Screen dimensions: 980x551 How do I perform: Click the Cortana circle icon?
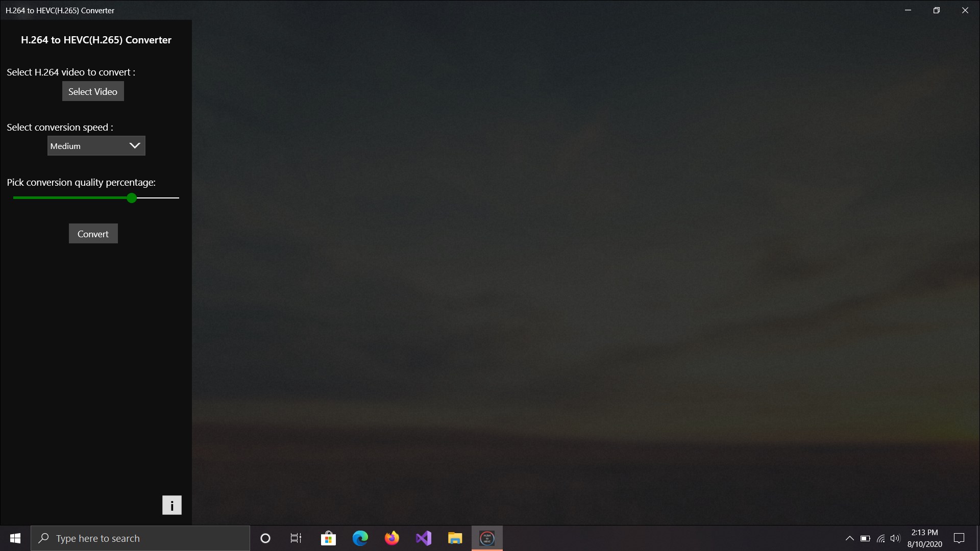[265, 538]
